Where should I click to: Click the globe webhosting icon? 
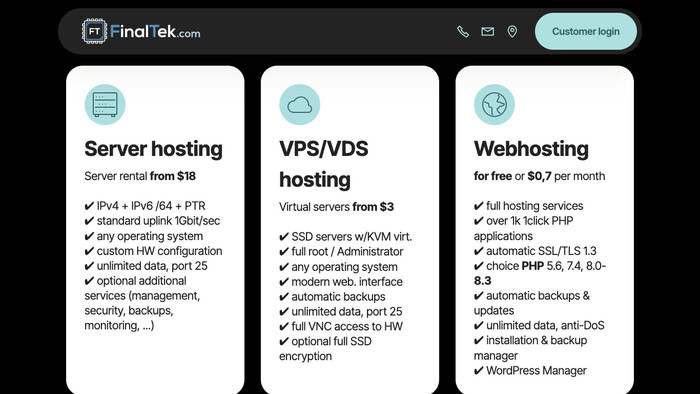pos(494,104)
